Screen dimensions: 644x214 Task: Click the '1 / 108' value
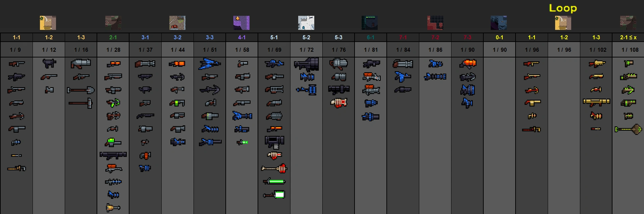coord(630,50)
